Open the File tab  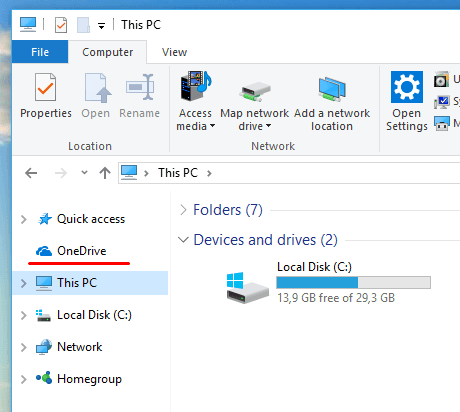click(x=40, y=52)
